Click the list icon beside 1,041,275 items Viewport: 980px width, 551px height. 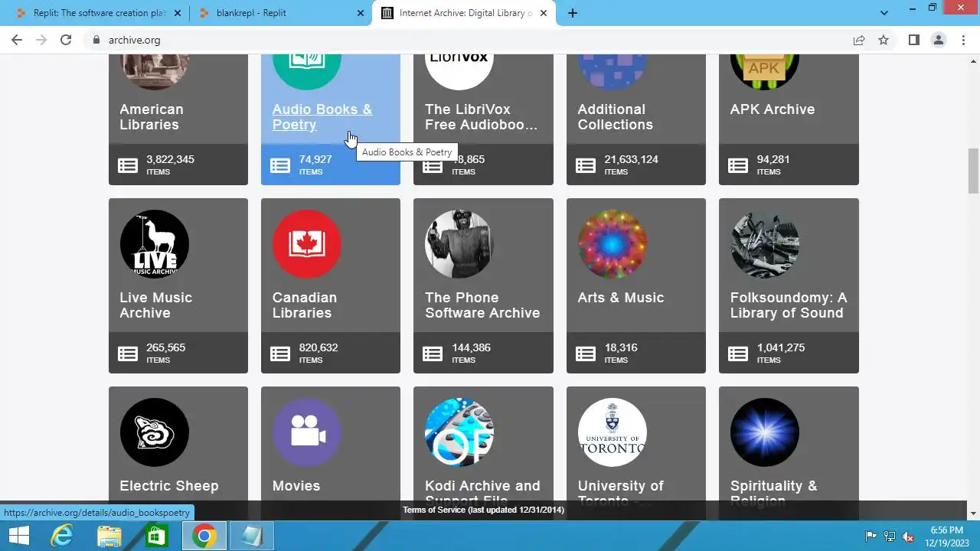coord(738,354)
